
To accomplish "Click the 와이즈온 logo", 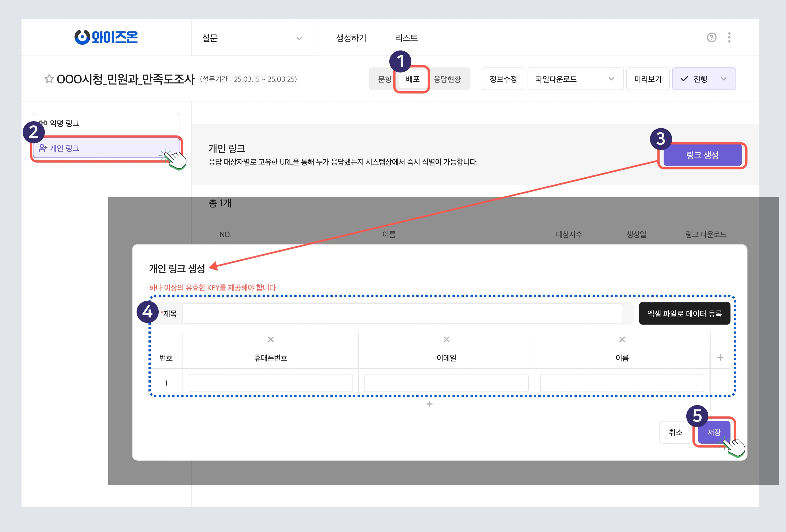I will 106,37.
